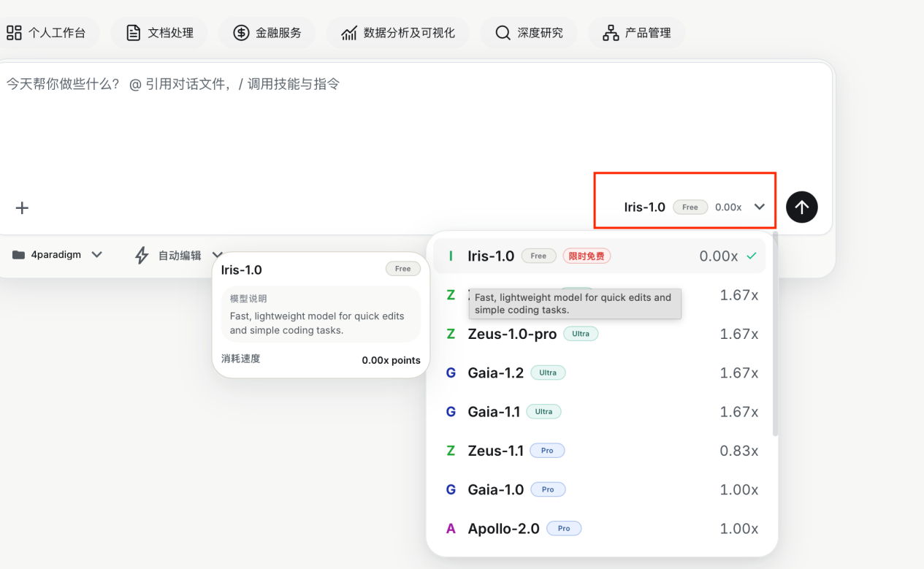Send message with the black arrow button
924x569 pixels.
tap(801, 207)
